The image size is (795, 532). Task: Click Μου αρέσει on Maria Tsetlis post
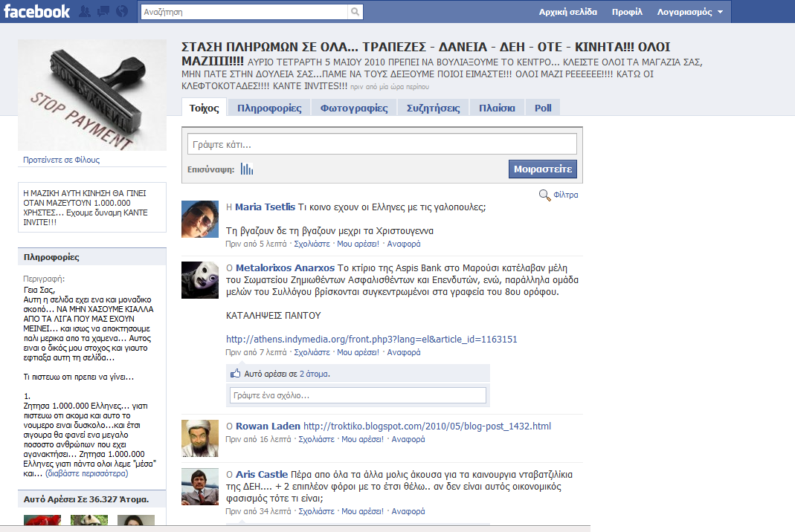tap(358, 244)
